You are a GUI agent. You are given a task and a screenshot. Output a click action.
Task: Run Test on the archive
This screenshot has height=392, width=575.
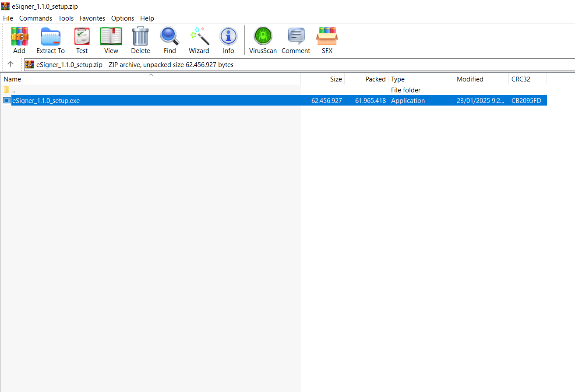click(82, 40)
